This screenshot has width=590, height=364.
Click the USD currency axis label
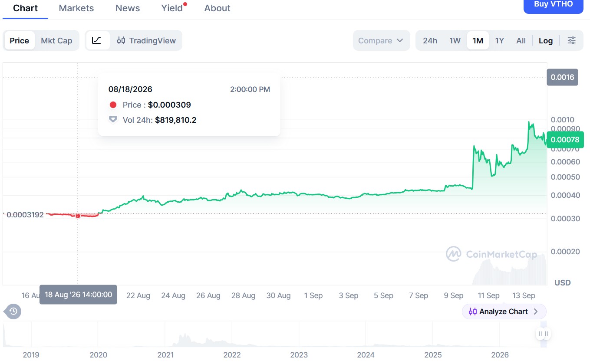click(x=563, y=283)
